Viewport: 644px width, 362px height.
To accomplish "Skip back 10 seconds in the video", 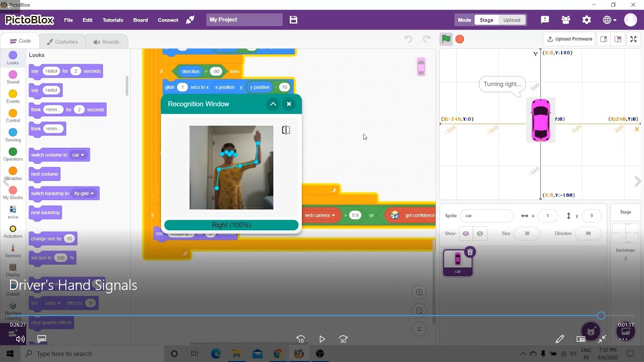I will pos(301,339).
